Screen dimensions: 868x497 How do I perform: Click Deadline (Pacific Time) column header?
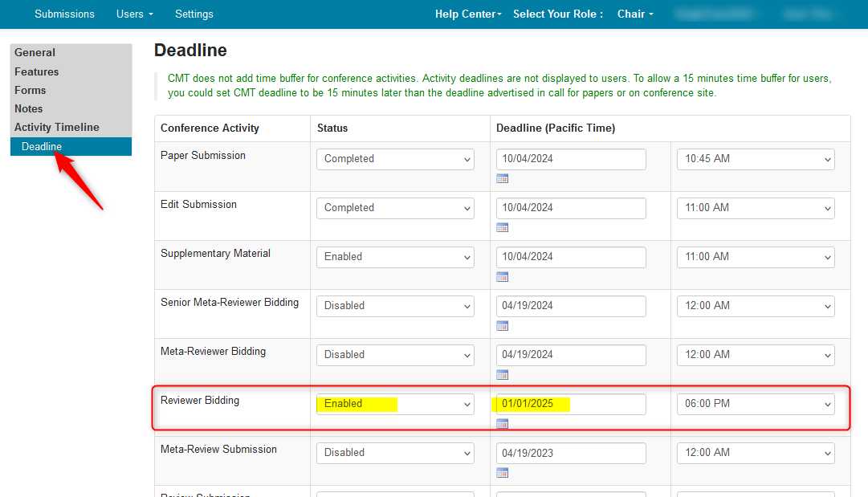point(555,128)
